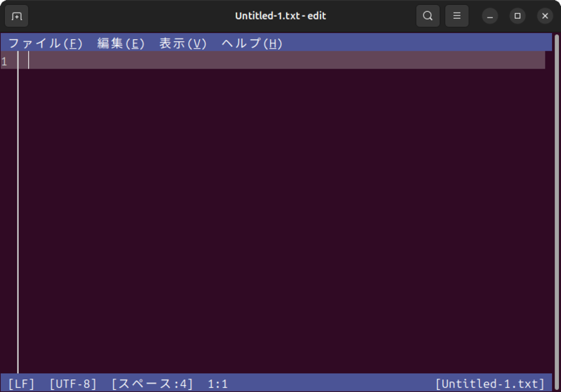Screen dimensions: 561x392
Task: Click the vertical scrollbar on the right edge
Action: [x=557, y=210]
